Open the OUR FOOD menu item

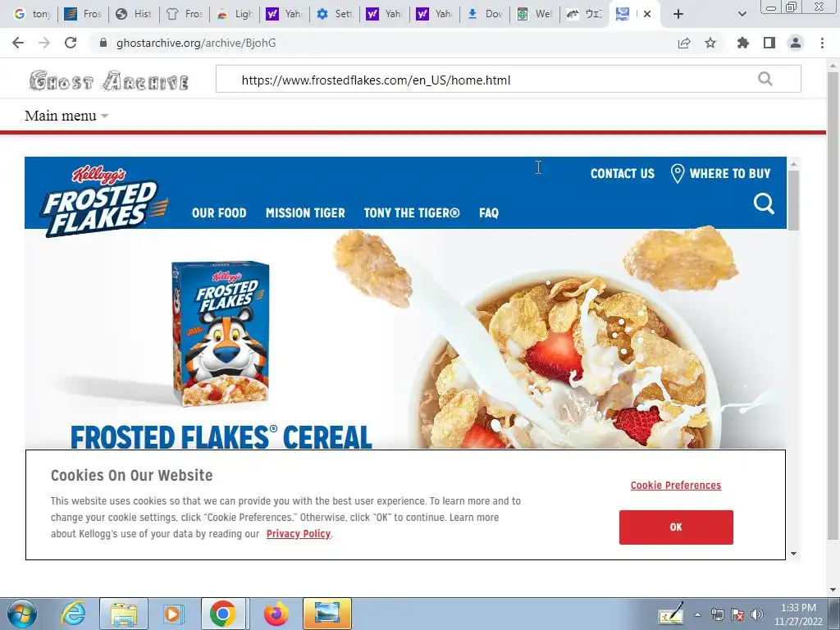(219, 212)
